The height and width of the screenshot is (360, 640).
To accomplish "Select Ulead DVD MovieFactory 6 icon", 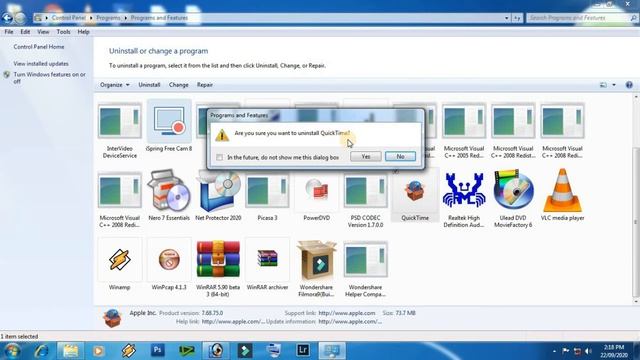I will pos(513,191).
